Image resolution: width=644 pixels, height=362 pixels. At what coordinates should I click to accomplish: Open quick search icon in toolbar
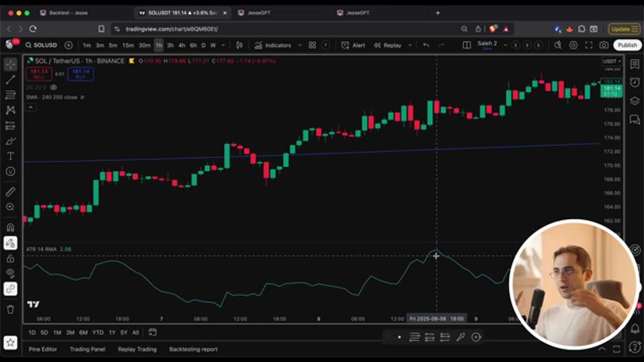coord(557,45)
